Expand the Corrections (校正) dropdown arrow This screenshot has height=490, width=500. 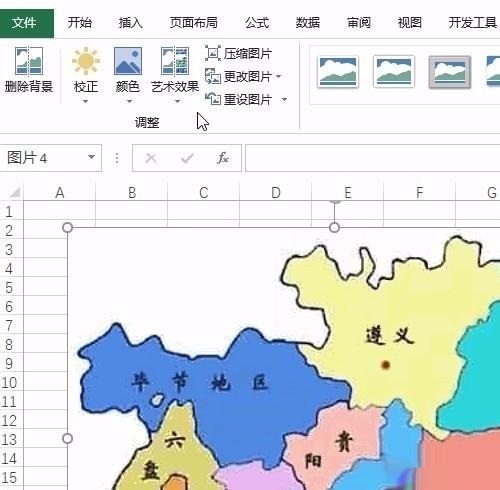click(86, 101)
